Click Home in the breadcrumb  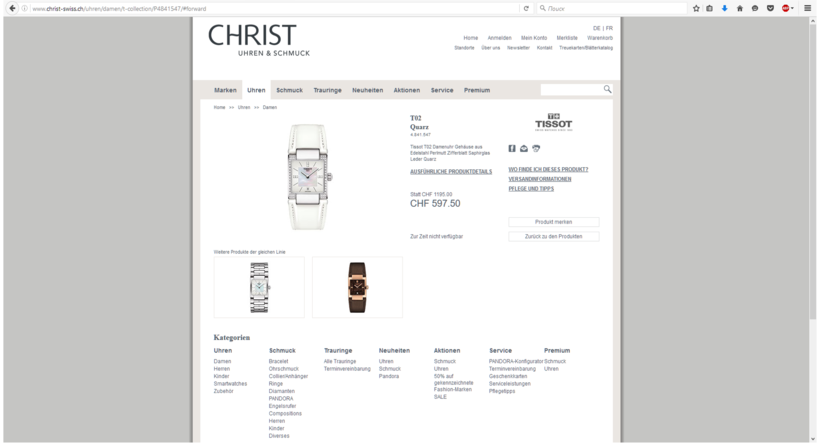pos(219,108)
